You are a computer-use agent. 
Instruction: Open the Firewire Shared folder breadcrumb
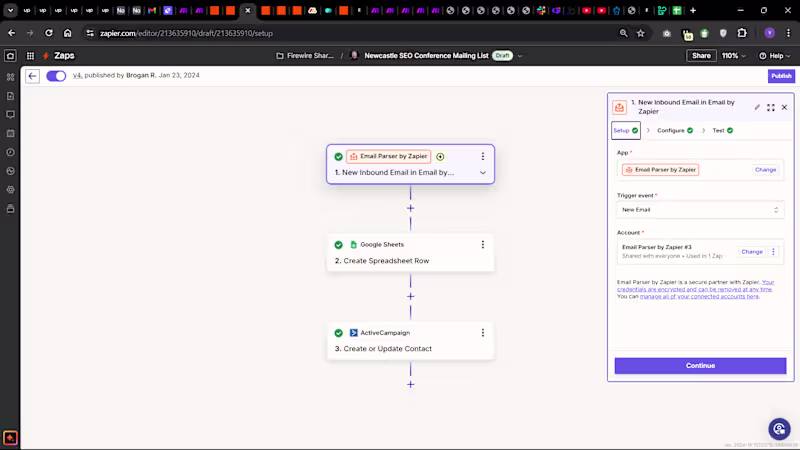pos(305,56)
